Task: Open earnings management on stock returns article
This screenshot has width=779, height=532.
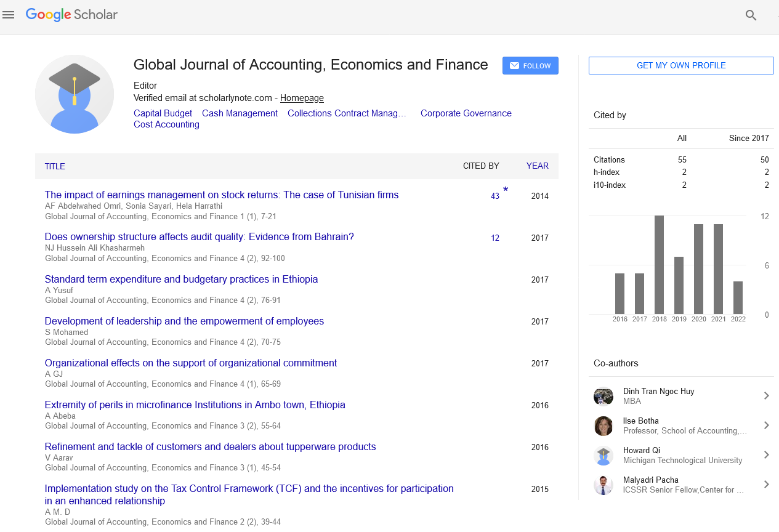Action: (222, 195)
